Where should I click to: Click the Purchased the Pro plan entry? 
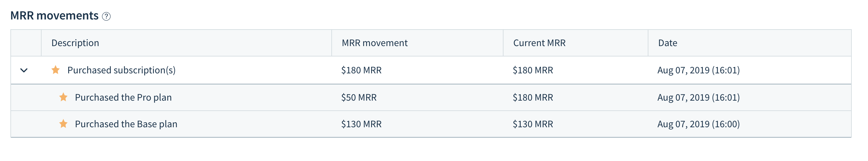[123, 97]
